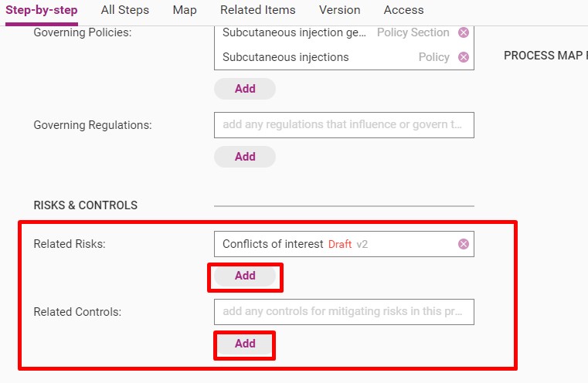Open the Conflicts of interest risk item
Screen dimensions: 588x383
pos(273,244)
